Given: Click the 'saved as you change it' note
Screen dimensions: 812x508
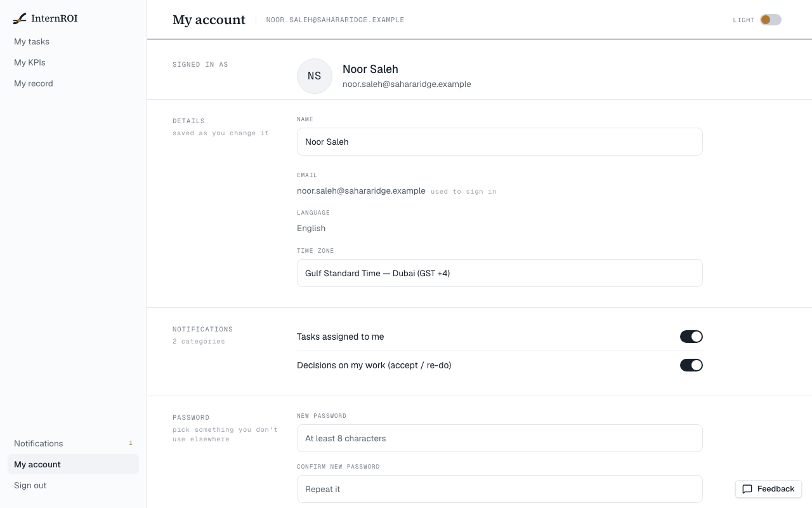Looking at the screenshot, I should click(221, 133).
